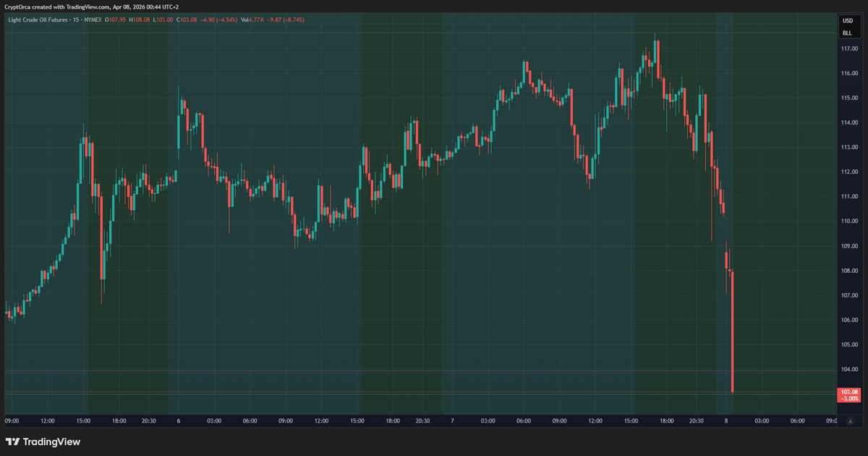This screenshot has height=456, width=868.
Task: Click the 104.00 price axis label
Action: click(x=849, y=369)
